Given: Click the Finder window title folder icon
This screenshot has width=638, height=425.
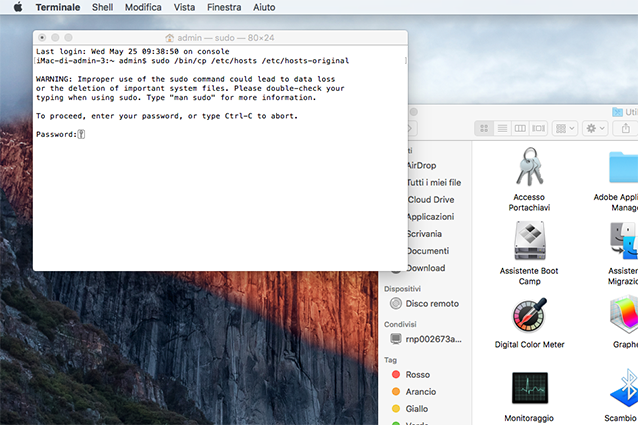Looking at the screenshot, I should [618, 112].
